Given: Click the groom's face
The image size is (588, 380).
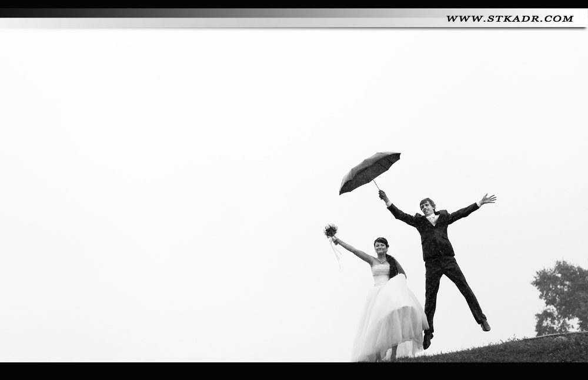Looking at the screenshot, I should 427,206.
